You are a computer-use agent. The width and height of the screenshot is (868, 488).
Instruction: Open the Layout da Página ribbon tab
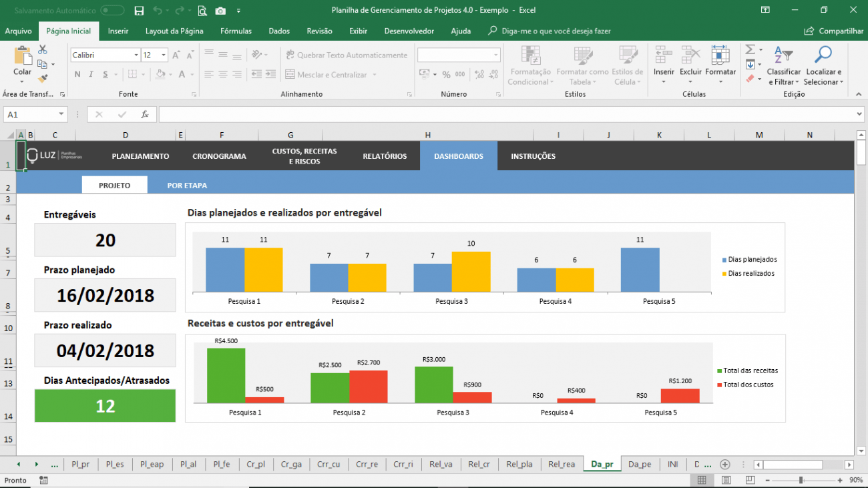pos(174,31)
